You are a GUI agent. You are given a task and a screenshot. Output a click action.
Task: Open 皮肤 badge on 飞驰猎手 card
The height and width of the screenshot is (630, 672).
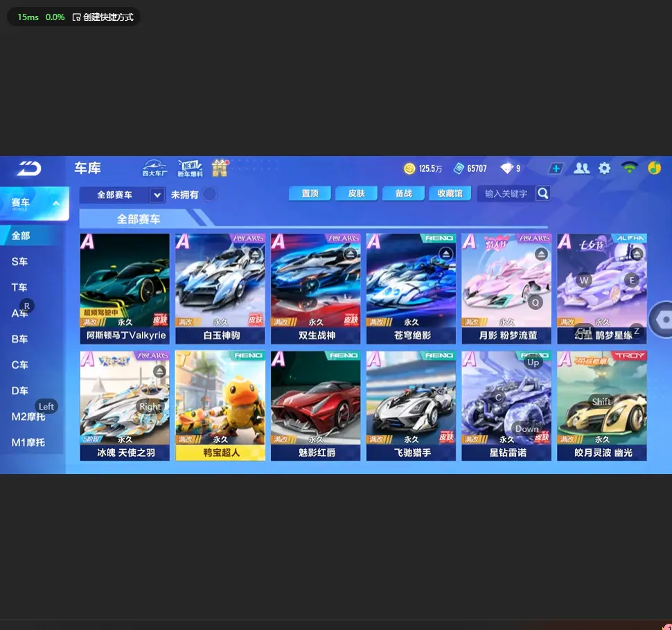coord(447,437)
